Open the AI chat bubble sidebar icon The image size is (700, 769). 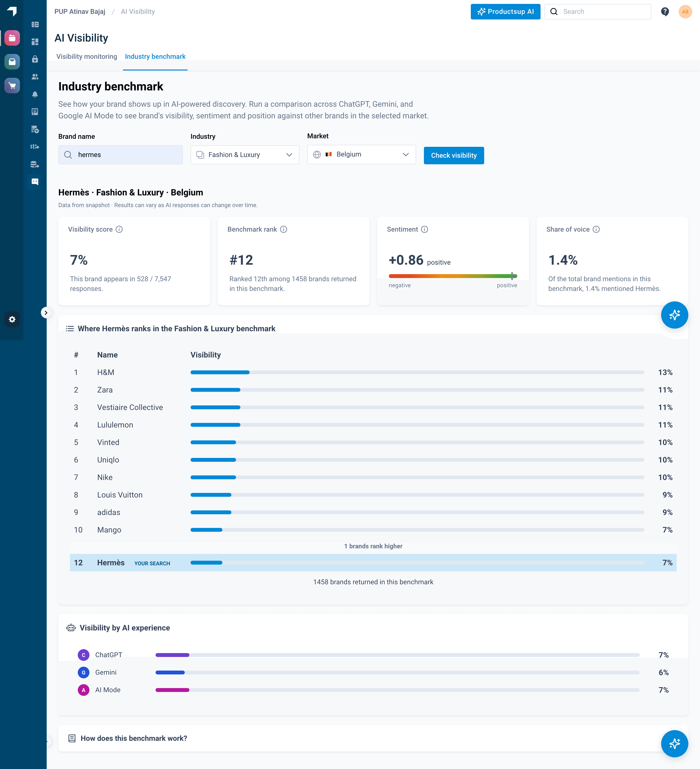pos(35,182)
